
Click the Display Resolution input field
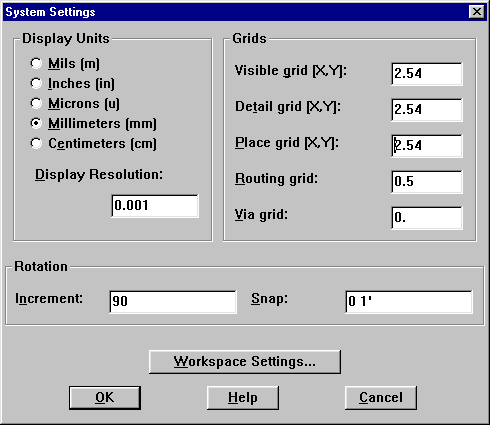click(155, 206)
